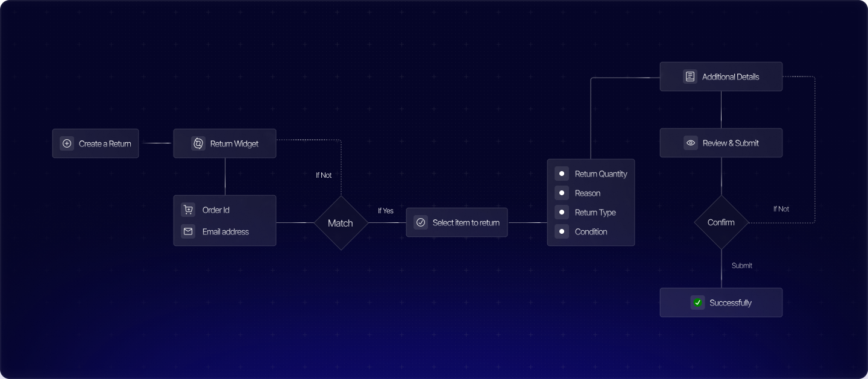868x379 pixels.
Task: Click the If Yes connector label
Action: 385,211
